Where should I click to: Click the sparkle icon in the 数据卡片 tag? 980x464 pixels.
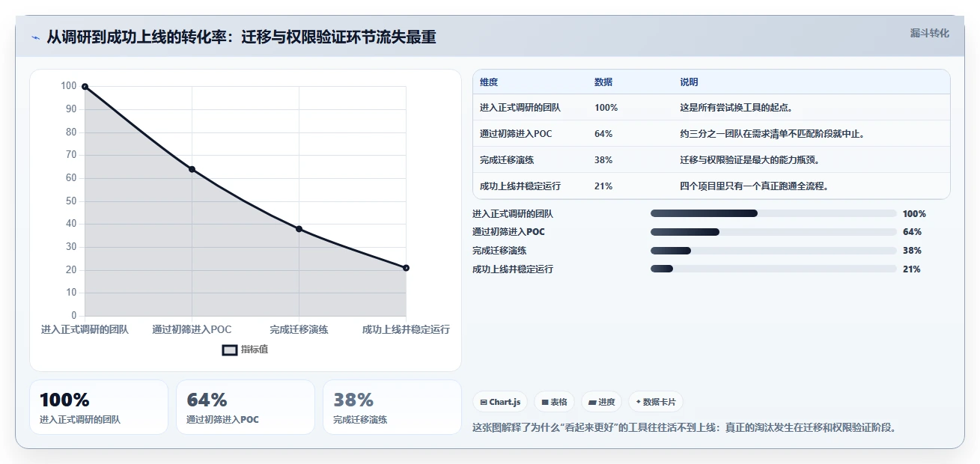coord(638,402)
